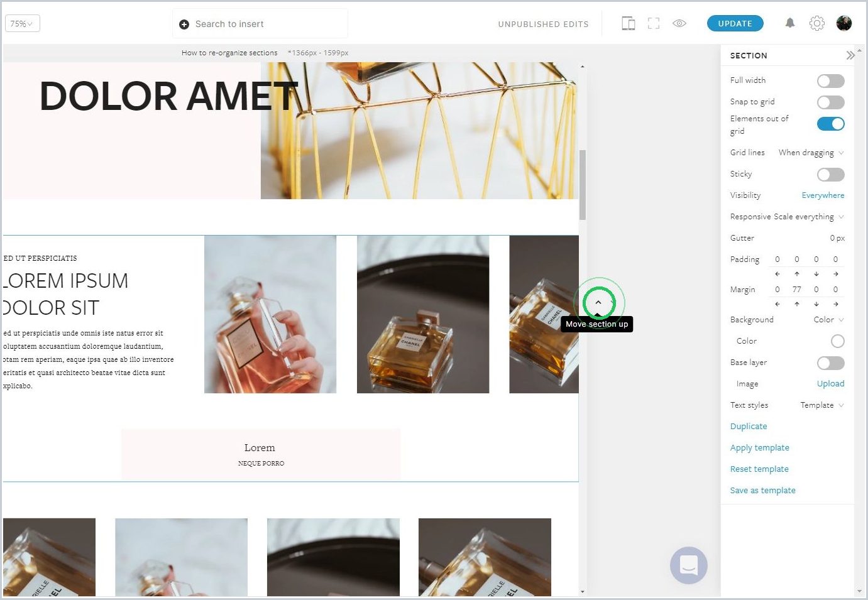Open the Text styles Template dropdown
Image resolution: width=868 pixels, height=600 pixels.
[x=822, y=405]
